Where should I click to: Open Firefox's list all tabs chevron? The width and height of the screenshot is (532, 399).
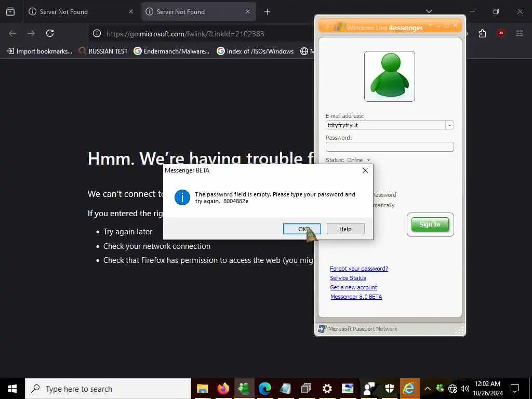[x=429, y=11]
